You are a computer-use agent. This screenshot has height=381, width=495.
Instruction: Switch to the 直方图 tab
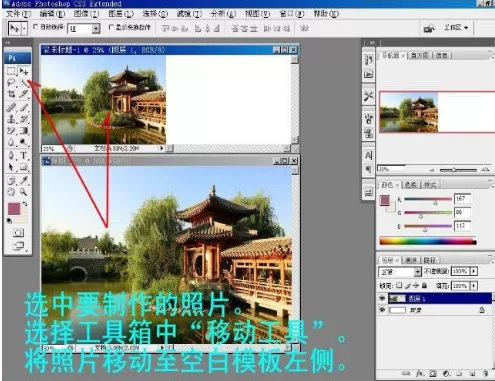(x=419, y=55)
